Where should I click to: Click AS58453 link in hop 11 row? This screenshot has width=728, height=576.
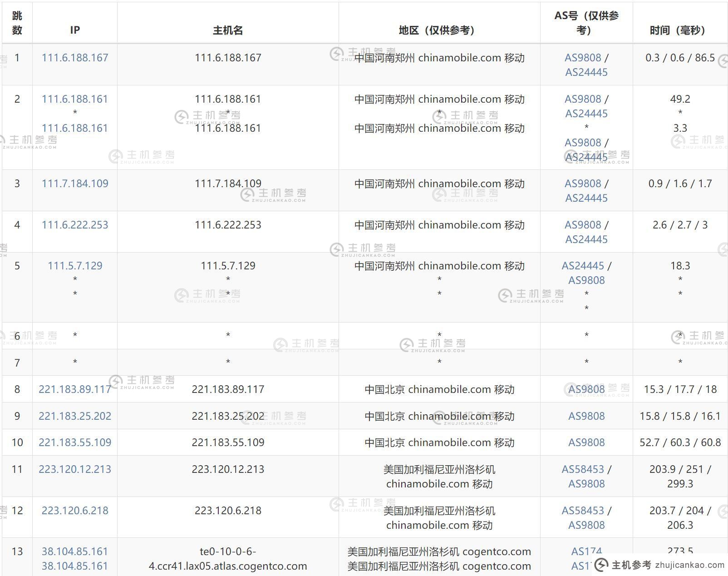[x=583, y=469]
